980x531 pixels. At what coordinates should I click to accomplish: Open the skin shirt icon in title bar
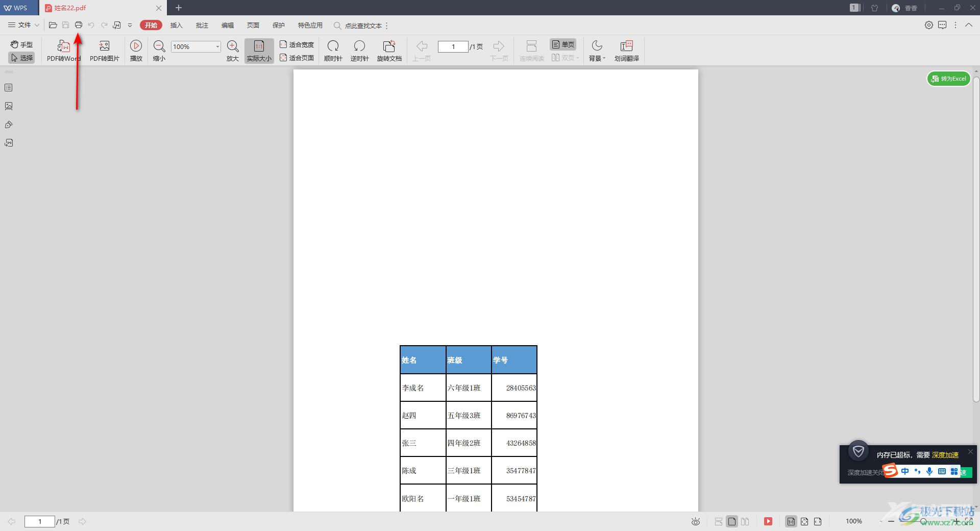click(874, 8)
